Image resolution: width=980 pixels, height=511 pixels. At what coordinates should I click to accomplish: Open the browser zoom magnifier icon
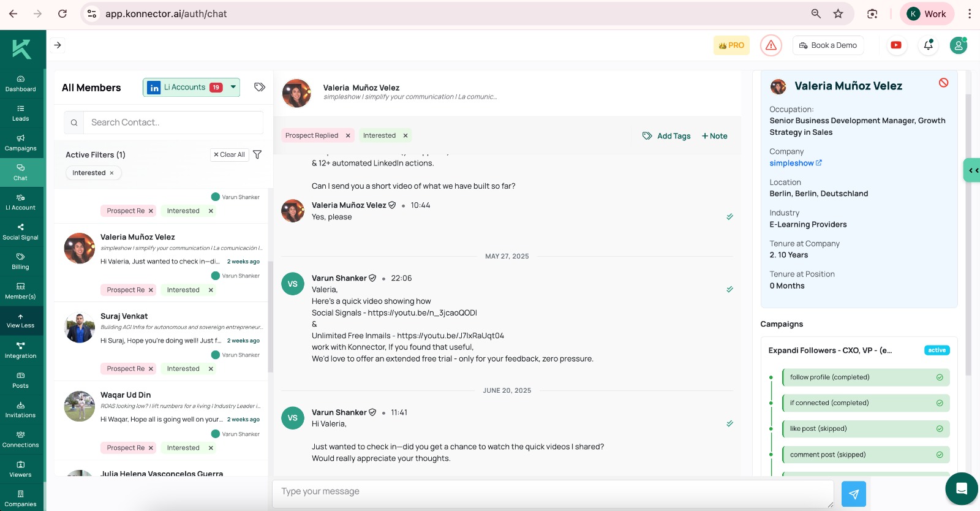(816, 13)
